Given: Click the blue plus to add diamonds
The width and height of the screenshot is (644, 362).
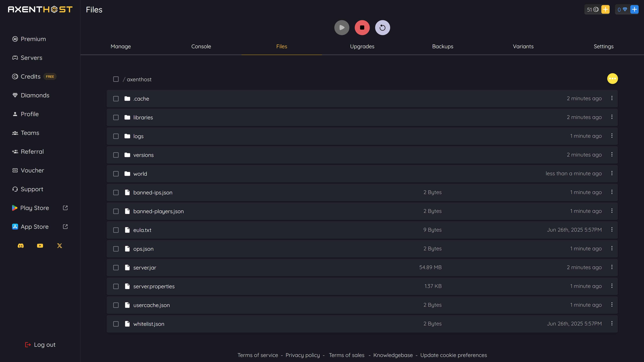Looking at the screenshot, I should click(x=634, y=10).
